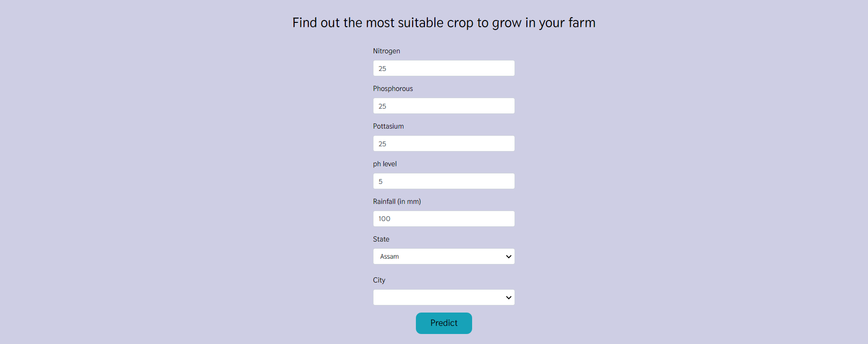
Task: Click the ph level input field
Action: pyautogui.click(x=444, y=181)
